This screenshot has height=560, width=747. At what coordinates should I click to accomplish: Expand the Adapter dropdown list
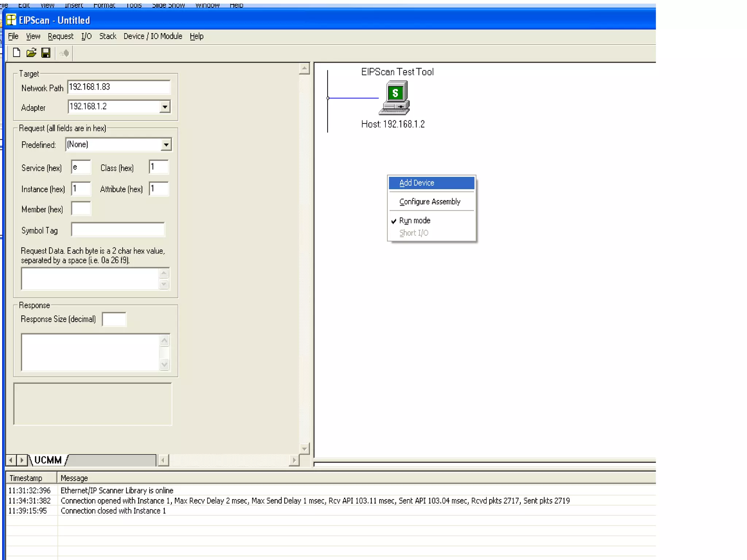pyautogui.click(x=165, y=107)
